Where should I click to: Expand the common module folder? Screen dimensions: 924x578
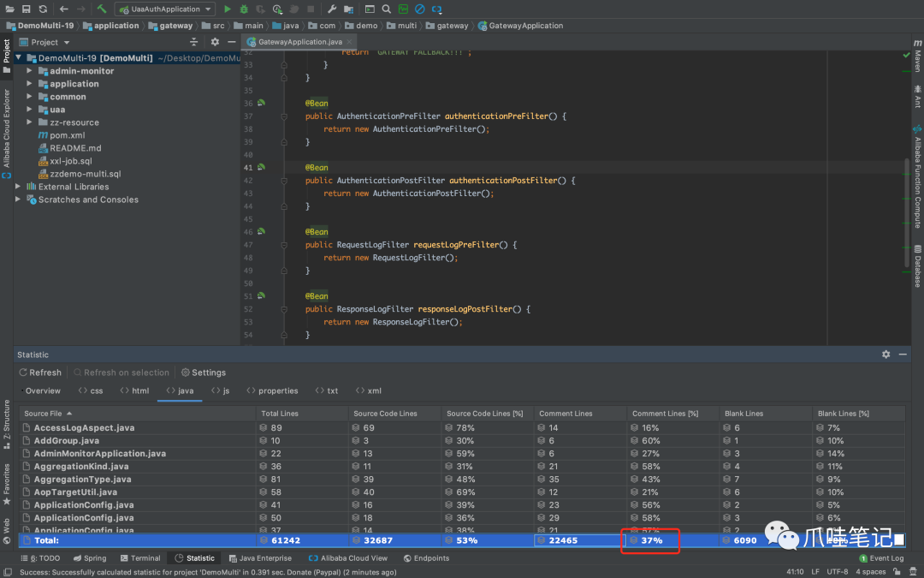(29, 97)
